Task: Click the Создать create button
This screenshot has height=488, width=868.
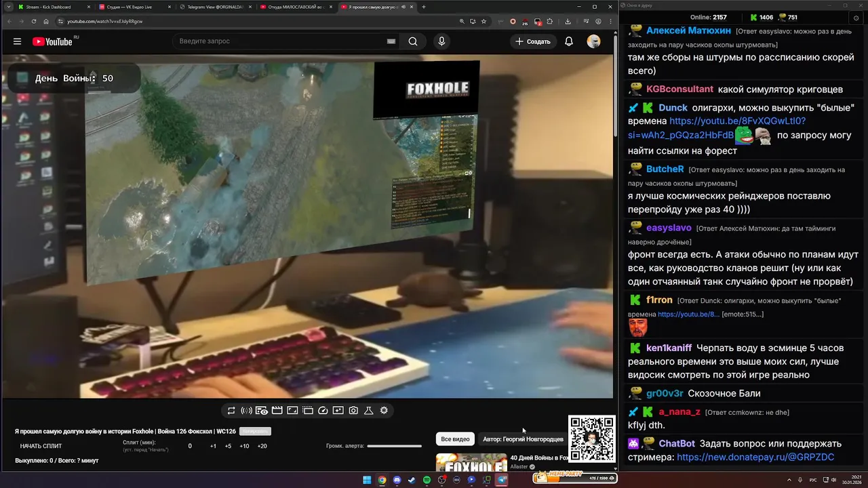Action: (x=533, y=41)
